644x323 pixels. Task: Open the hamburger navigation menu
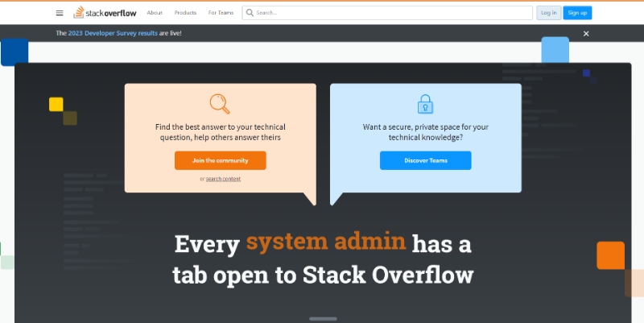click(x=60, y=13)
